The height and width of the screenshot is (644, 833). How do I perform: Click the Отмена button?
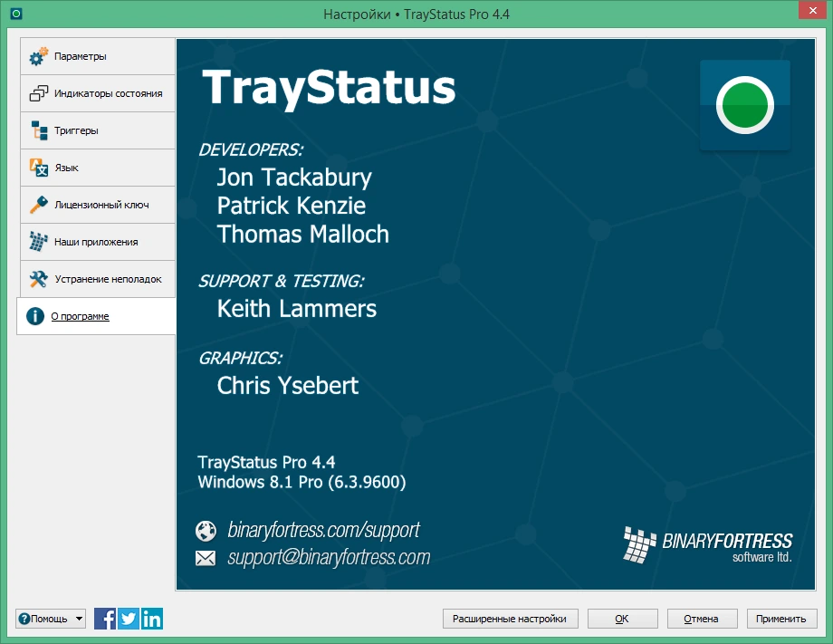pyautogui.click(x=702, y=619)
